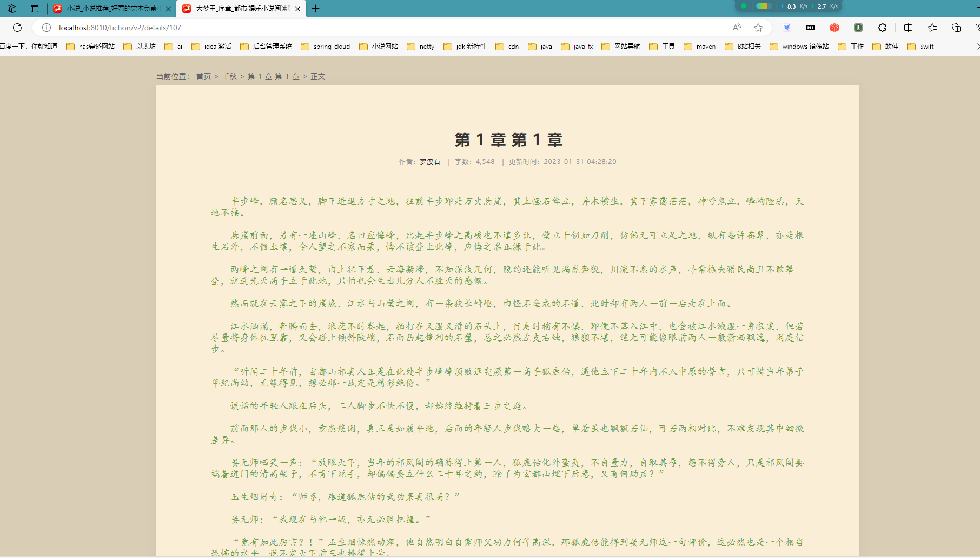Expand the 'windows 镜像站' bookmark folder
The image size is (980, 558).
[799, 47]
